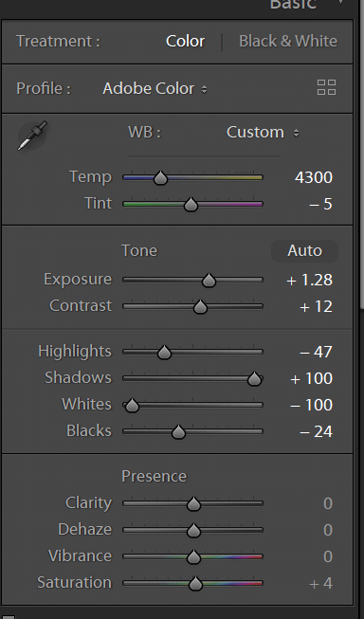Select the White Balance eyedropper tool
Image resolution: width=364 pixels, height=619 pixels.
click(x=32, y=136)
